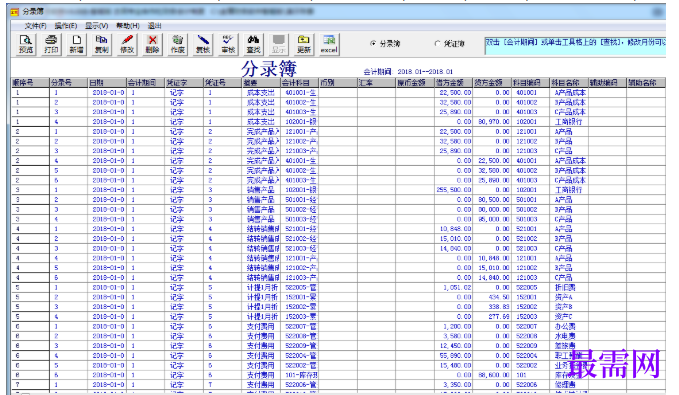The width and height of the screenshot is (679, 395).
Task: Open the 文件(F) menu
Action: 35,26
